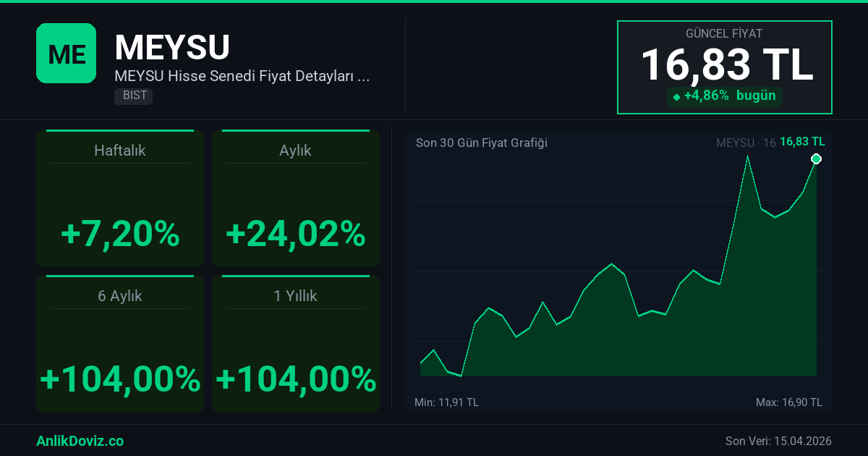This screenshot has height=456, width=868.
Task: Click the +4,86% bugün change badge
Action: click(725, 96)
